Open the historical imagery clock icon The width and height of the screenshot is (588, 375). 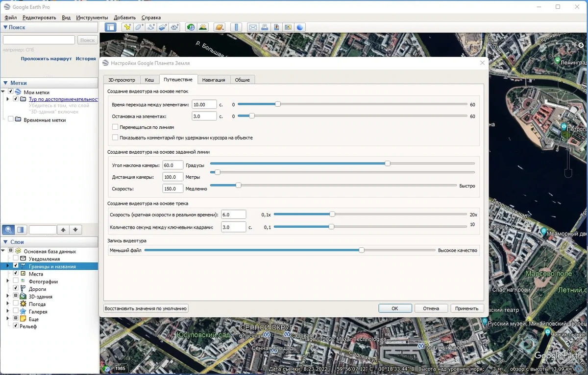(x=191, y=27)
